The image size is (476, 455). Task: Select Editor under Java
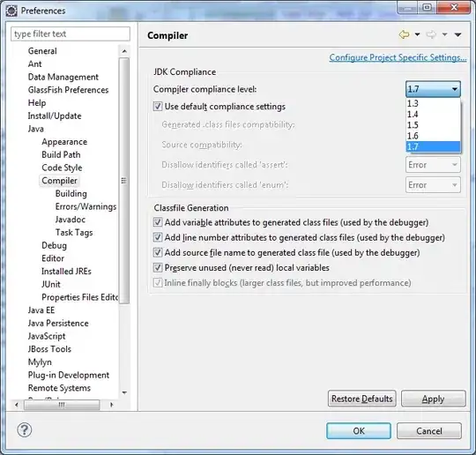pyautogui.click(x=53, y=258)
